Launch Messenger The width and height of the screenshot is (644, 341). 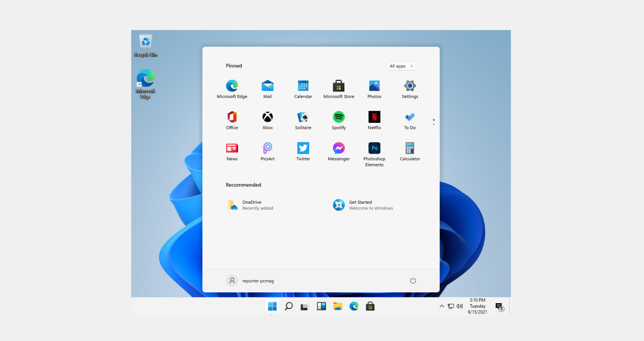(339, 151)
